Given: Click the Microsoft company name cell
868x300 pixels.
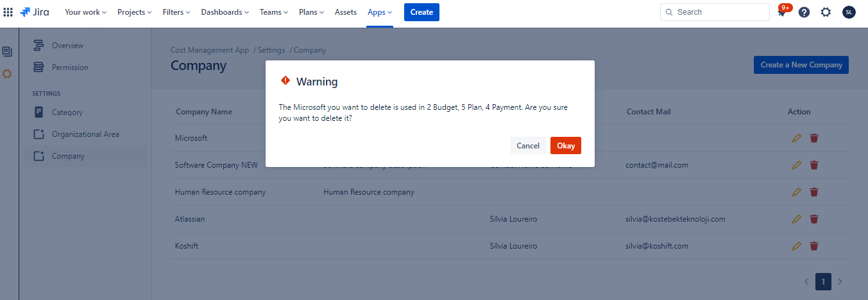Looking at the screenshot, I should [191, 138].
